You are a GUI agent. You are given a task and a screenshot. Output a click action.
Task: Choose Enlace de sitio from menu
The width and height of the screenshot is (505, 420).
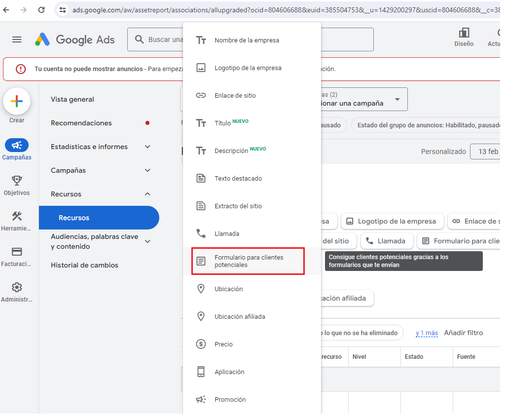(x=235, y=95)
